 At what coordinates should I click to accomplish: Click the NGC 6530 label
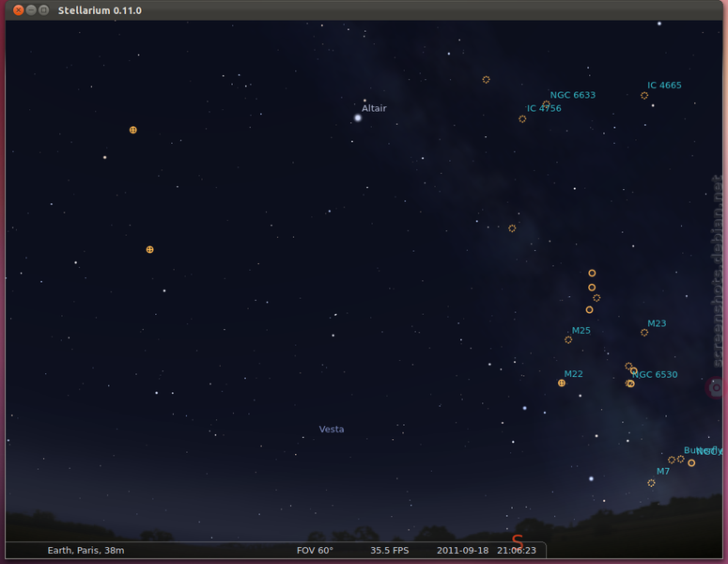pos(655,374)
